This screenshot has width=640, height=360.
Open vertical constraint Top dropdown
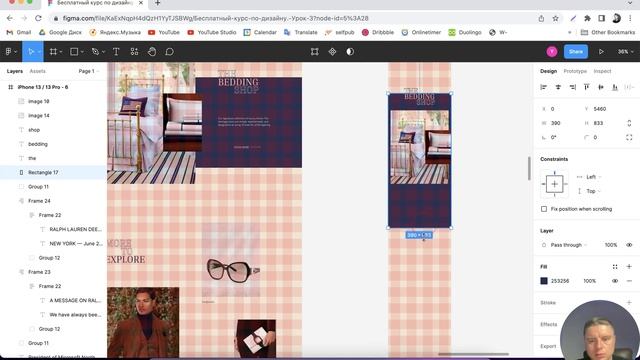[593, 191]
